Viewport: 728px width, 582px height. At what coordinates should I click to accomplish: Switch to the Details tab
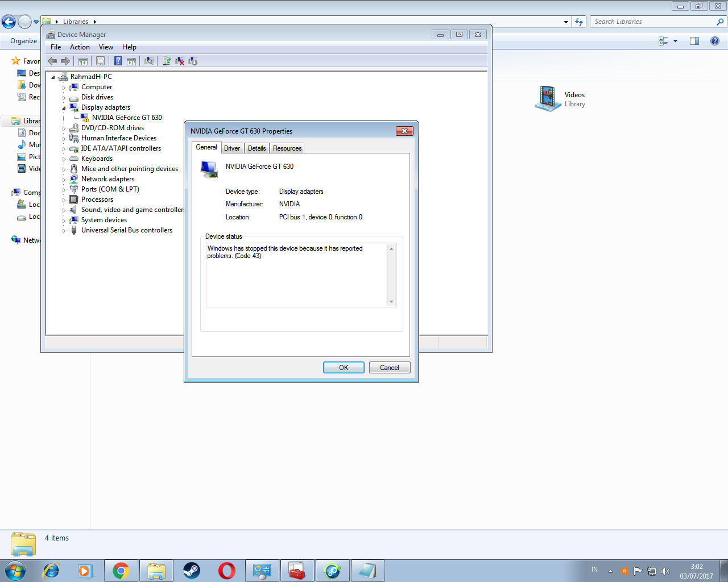point(257,148)
